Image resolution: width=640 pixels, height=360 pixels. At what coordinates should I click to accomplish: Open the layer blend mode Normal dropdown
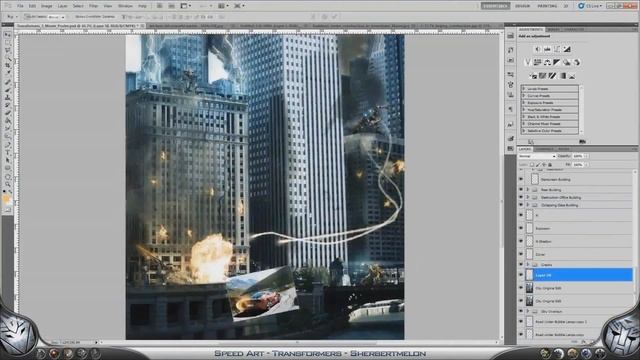click(x=537, y=156)
